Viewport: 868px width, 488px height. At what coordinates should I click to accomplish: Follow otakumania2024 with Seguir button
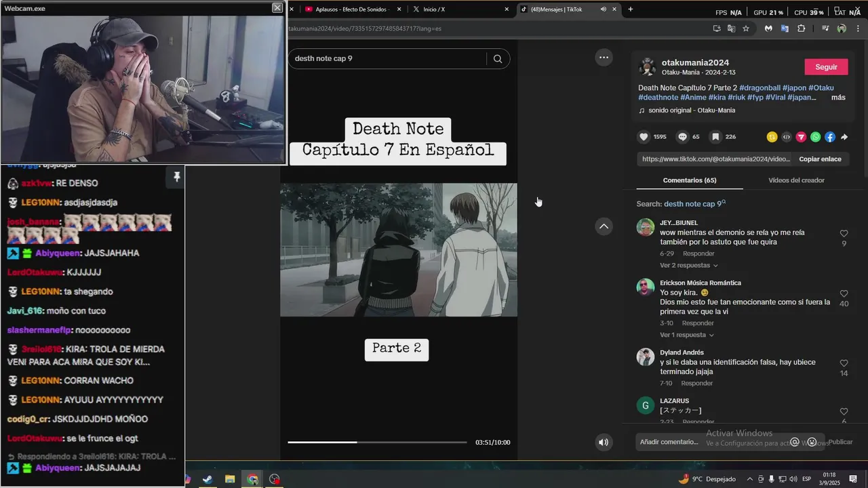[826, 67]
